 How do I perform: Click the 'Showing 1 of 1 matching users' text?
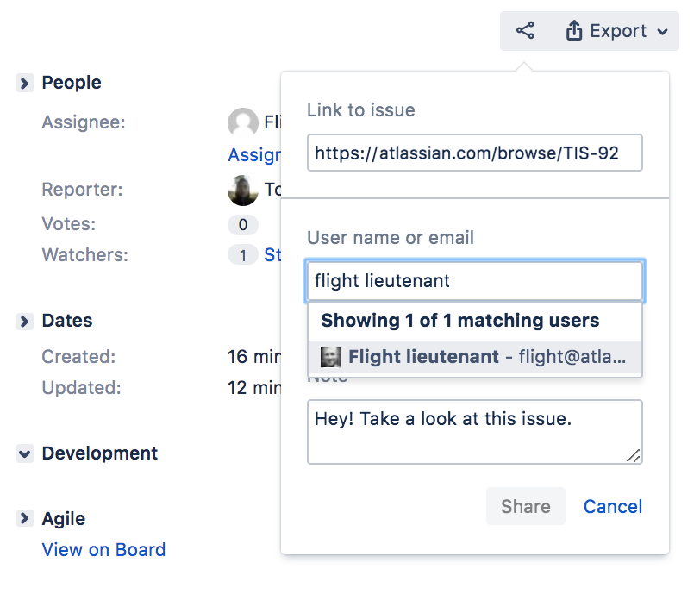pyautogui.click(x=460, y=320)
